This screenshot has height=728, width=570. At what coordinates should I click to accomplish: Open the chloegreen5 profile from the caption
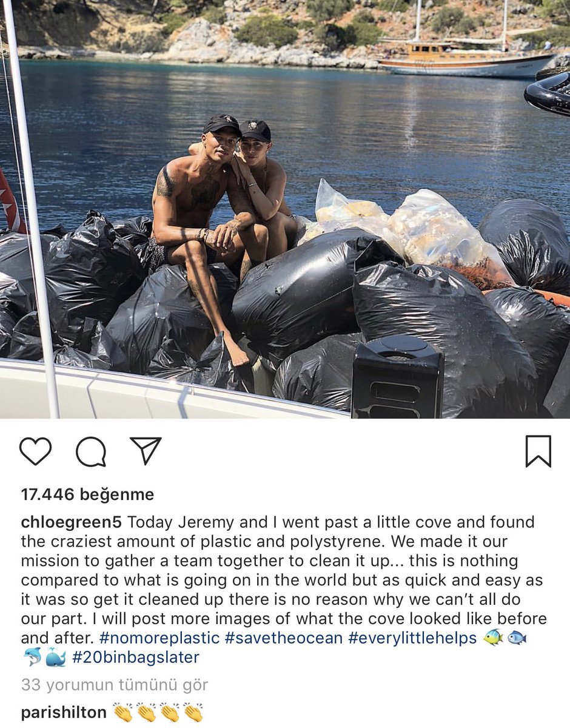pos(72,522)
